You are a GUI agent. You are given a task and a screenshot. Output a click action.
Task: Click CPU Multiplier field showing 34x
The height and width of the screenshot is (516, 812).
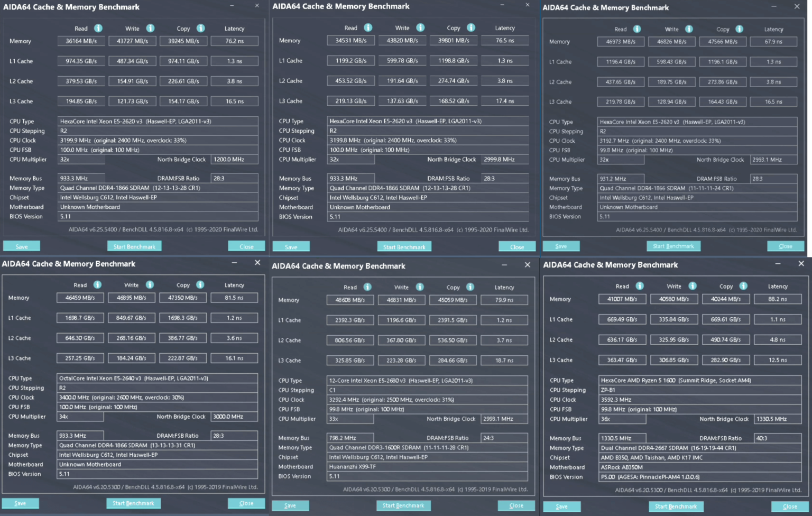click(x=80, y=417)
